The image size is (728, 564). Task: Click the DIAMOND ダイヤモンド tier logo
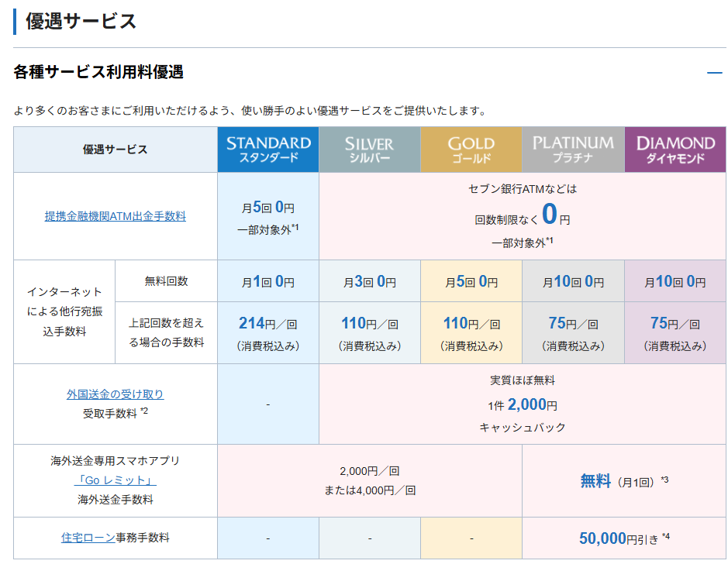(675, 150)
